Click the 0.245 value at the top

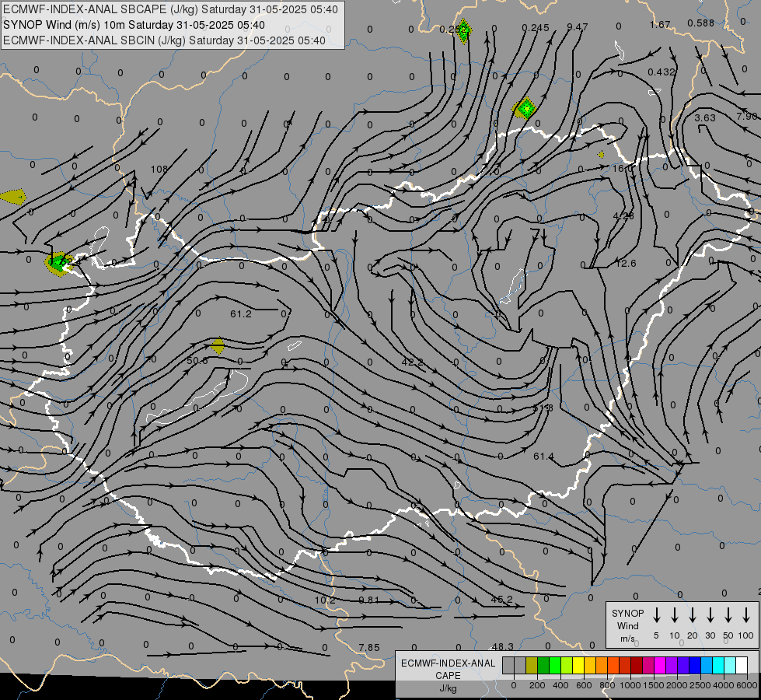tap(536, 28)
